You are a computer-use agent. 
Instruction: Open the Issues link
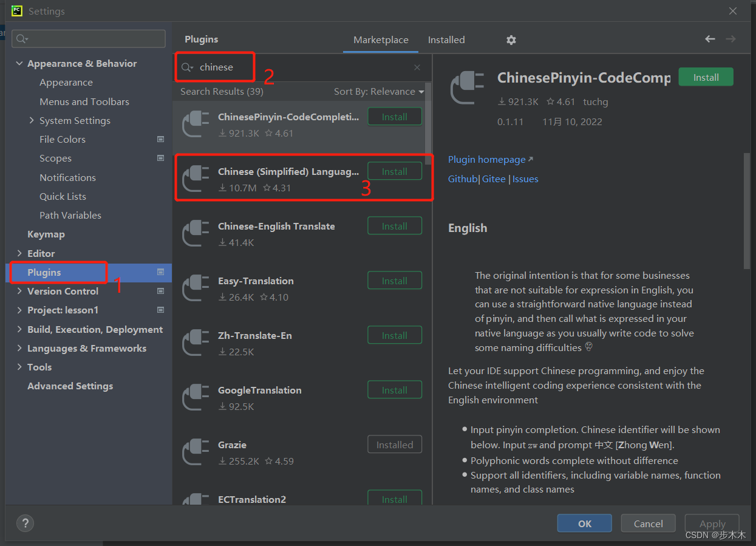pos(525,179)
